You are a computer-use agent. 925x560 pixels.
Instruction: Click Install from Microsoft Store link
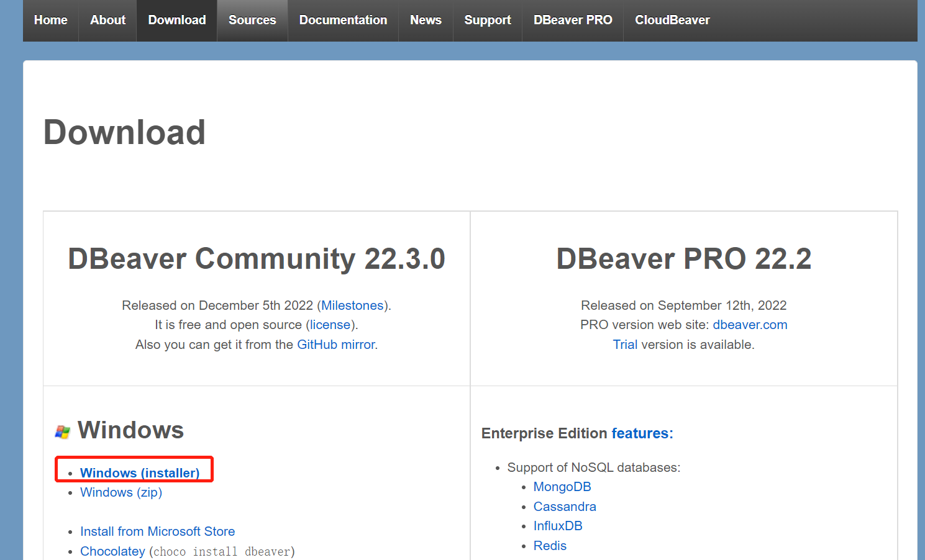pos(158,531)
